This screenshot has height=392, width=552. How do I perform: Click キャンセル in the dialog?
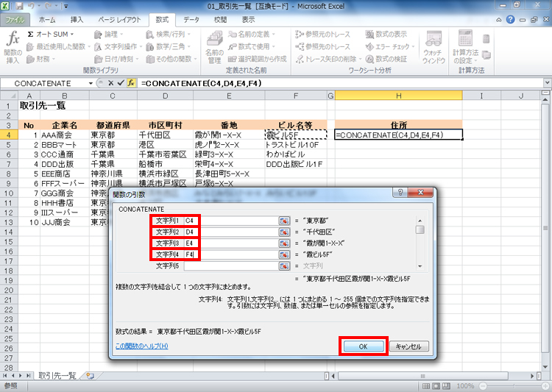point(408,346)
